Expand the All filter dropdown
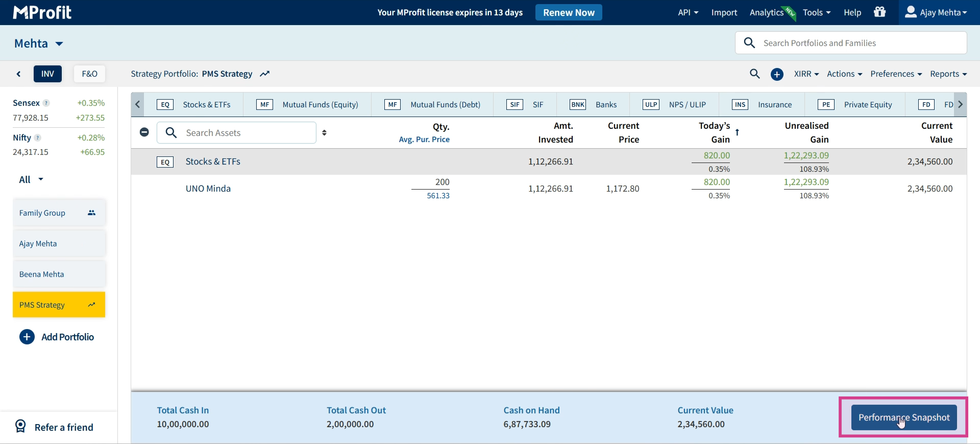This screenshot has height=444, width=980. pos(31,179)
